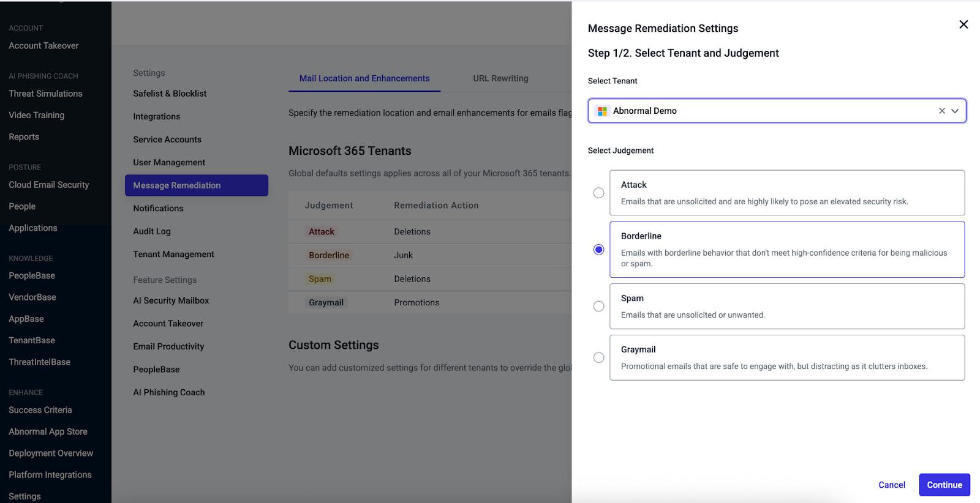
Task: Open User Management settings
Action: click(169, 162)
